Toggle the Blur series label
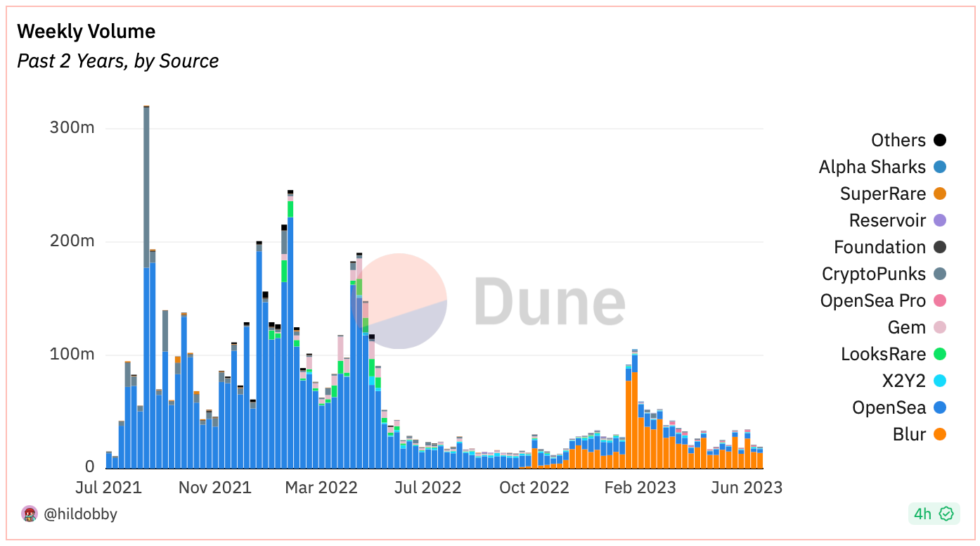 910,434
